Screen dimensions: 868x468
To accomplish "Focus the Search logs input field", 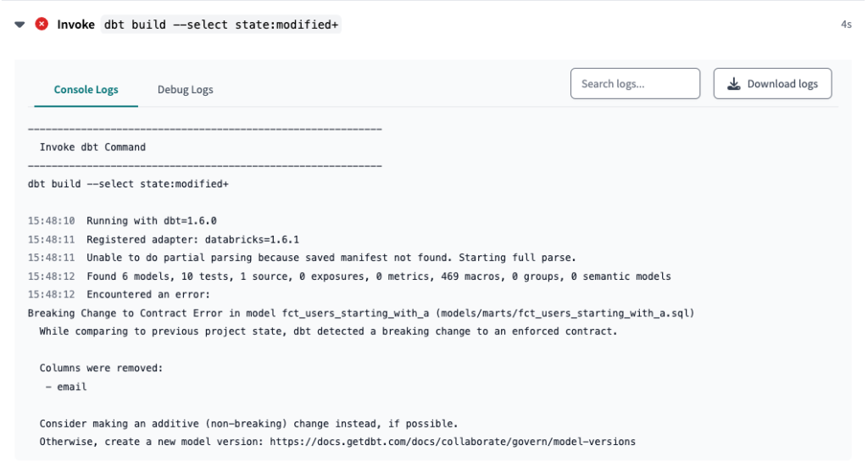I will (635, 84).
